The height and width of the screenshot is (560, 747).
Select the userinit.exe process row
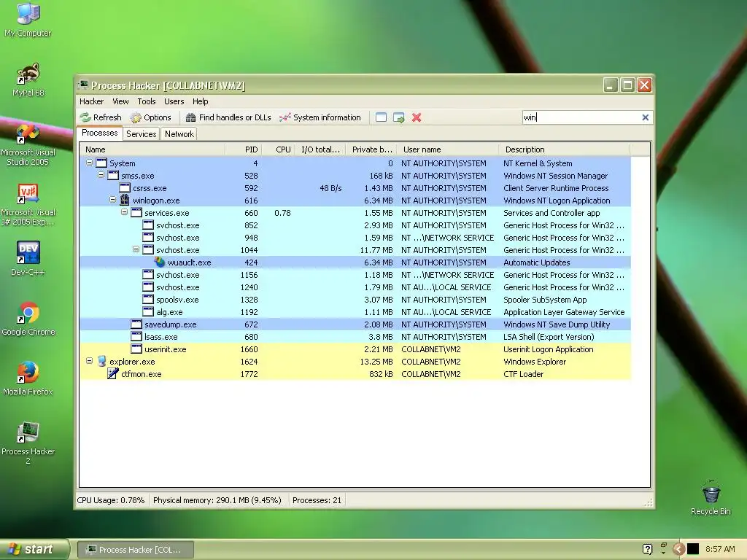(x=355, y=349)
